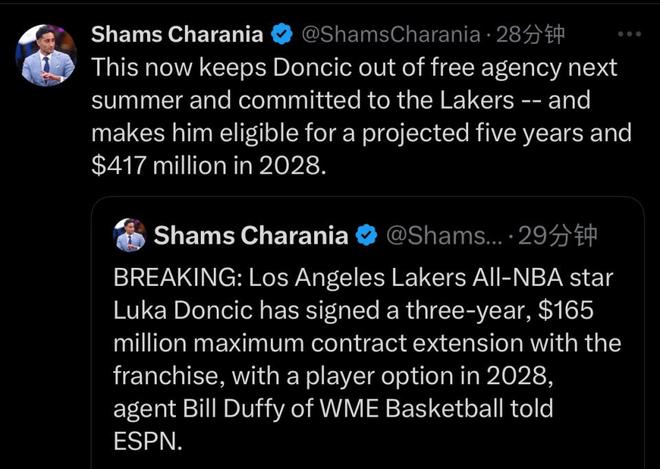The image size is (660, 469).
Task: Open the truncated @Shams... handle in quote
Action: click(444, 236)
